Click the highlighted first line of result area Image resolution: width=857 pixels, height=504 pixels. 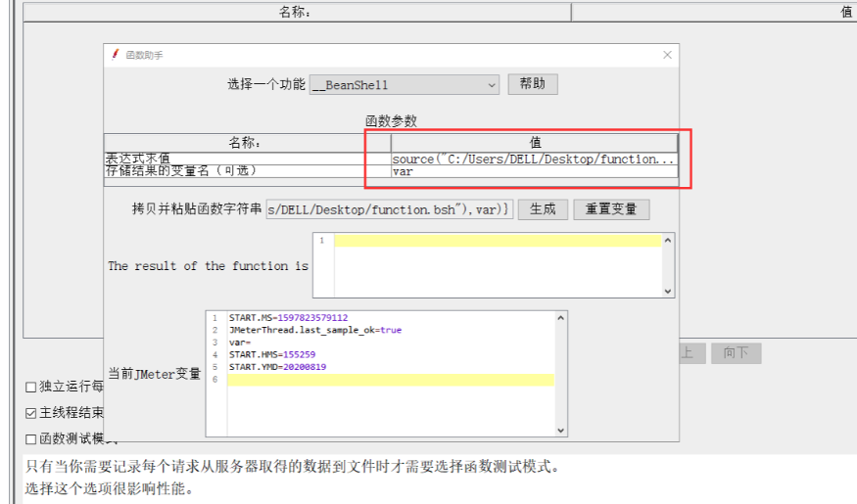tap(498, 241)
